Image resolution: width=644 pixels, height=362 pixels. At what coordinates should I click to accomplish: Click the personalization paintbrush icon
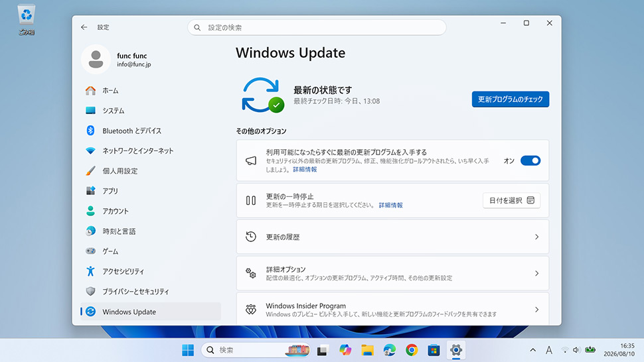90,170
